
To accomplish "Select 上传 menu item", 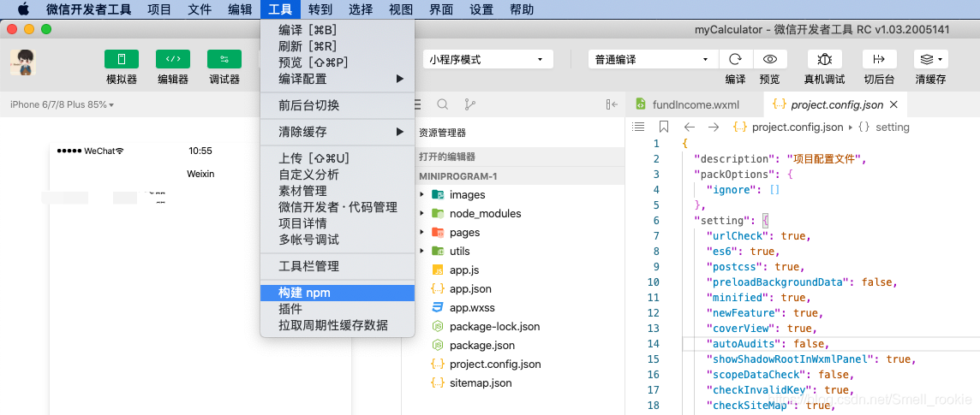I will point(338,158).
